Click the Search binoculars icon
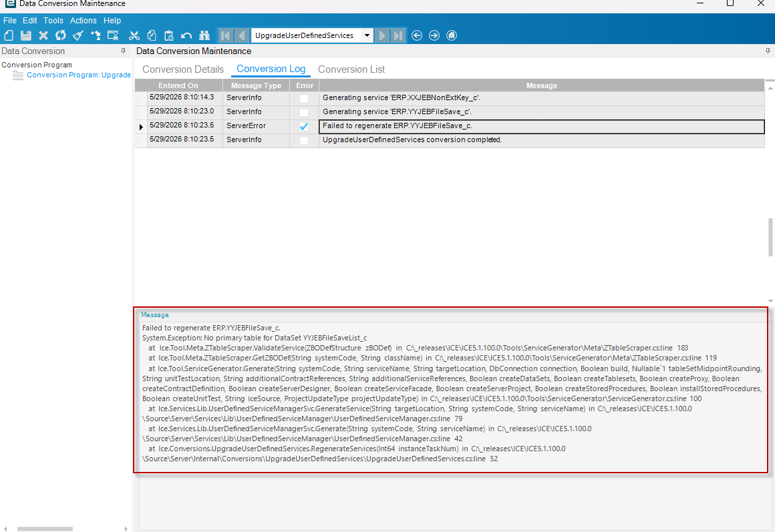The image size is (775, 532). (x=204, y=35)
